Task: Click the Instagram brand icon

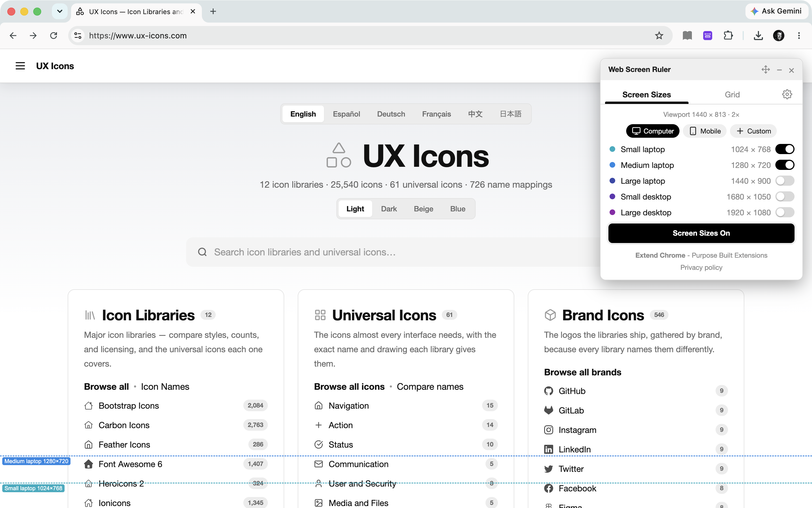Action: (549, 430)
